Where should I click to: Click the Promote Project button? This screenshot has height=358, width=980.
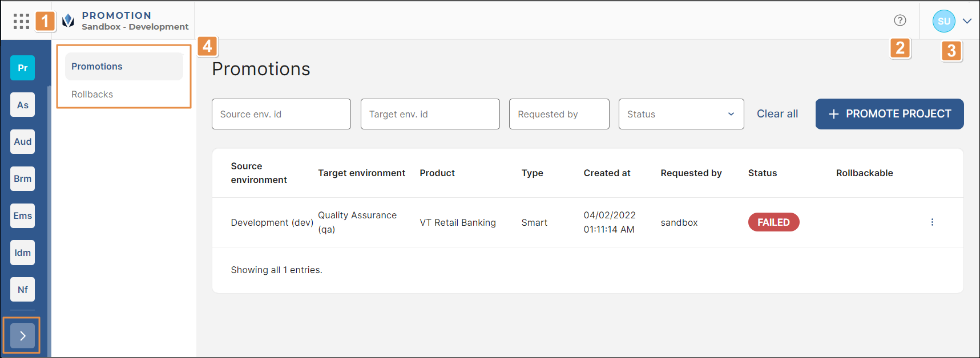[x=889, y=114]
